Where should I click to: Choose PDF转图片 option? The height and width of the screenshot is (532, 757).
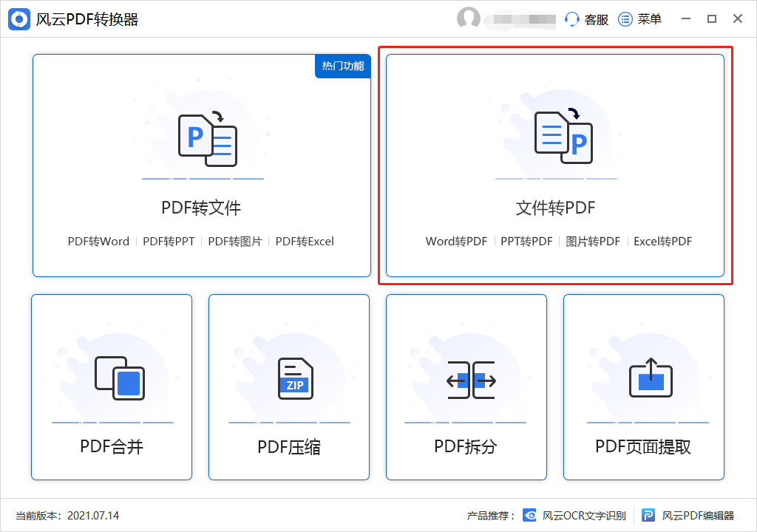click(235, 242)
